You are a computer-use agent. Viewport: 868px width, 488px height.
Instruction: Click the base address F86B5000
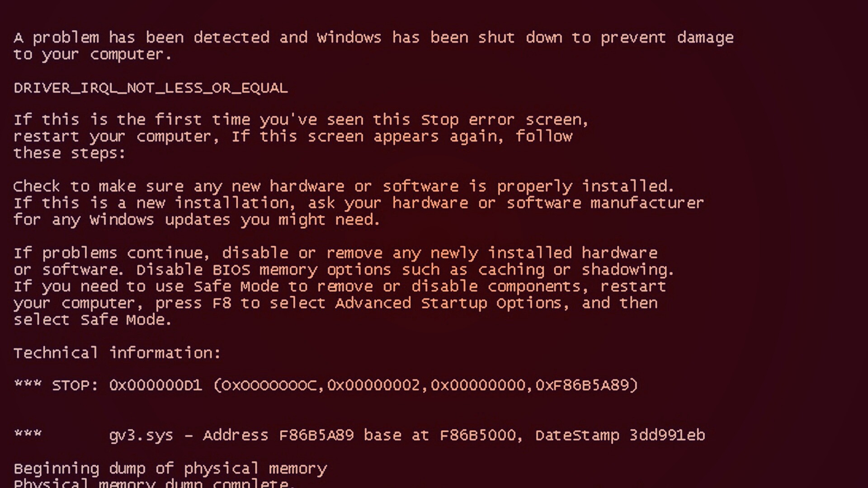477,435
